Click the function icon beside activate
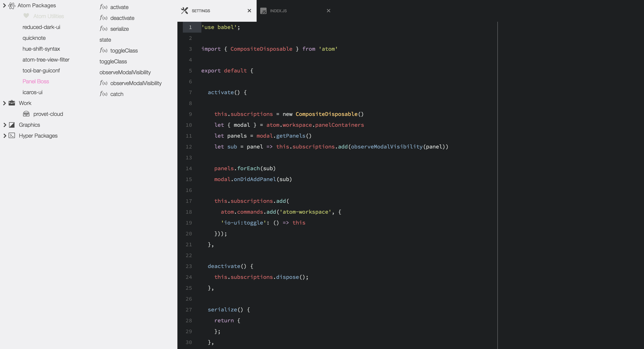The width and height of the screenshot is (644, 349). tap(103, 7)
